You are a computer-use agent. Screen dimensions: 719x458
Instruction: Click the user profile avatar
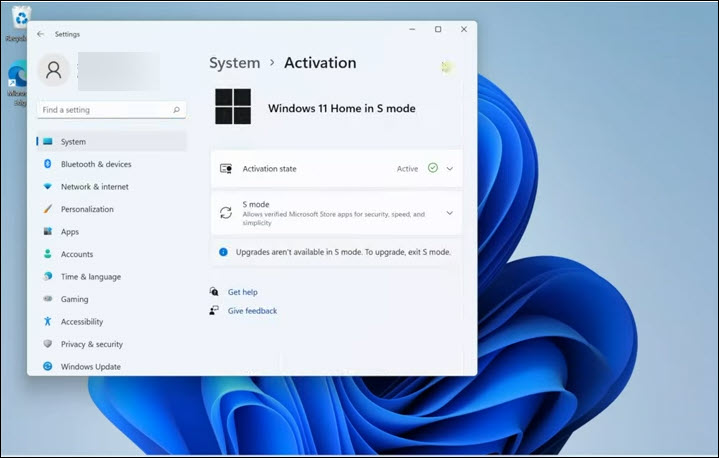[x=55, y=70]
